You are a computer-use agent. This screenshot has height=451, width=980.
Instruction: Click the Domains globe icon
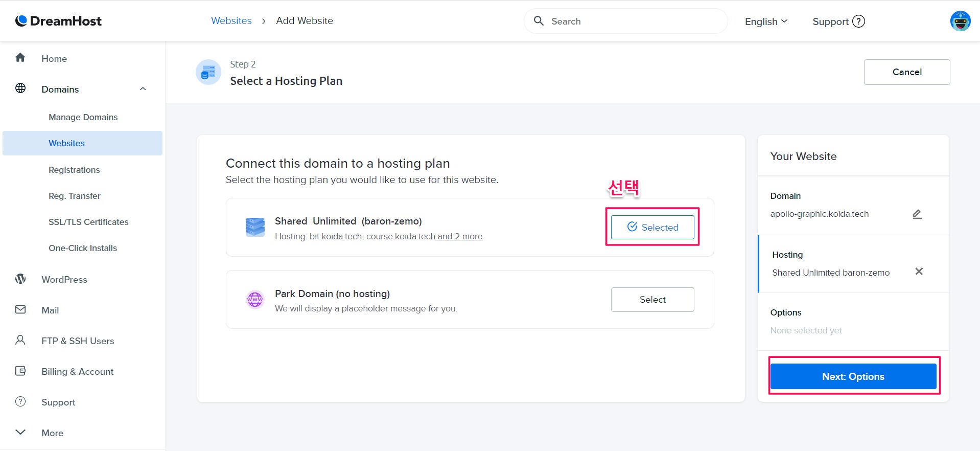[20, 88]
